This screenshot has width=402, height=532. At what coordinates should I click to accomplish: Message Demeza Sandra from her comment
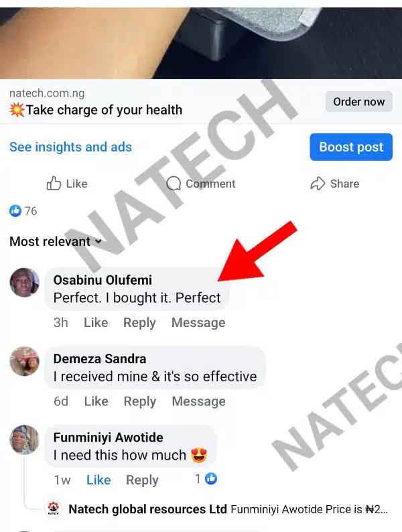pos(199,401)
